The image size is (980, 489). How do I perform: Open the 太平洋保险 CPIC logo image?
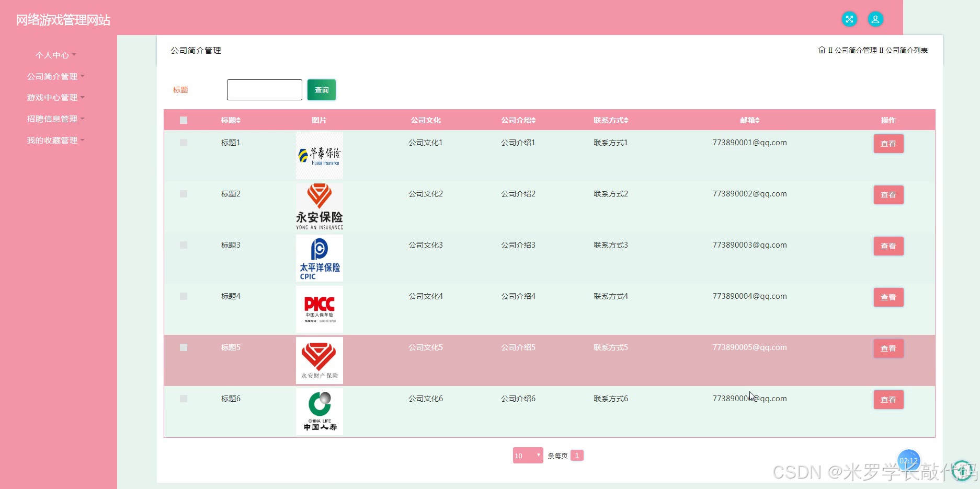pyautogui.click(x=320, y=258)
